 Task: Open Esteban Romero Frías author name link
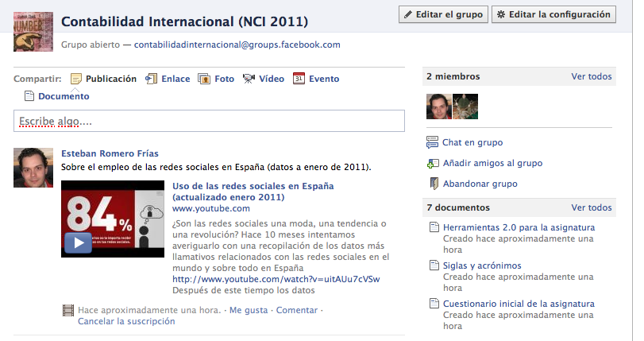tap(110, 153)
